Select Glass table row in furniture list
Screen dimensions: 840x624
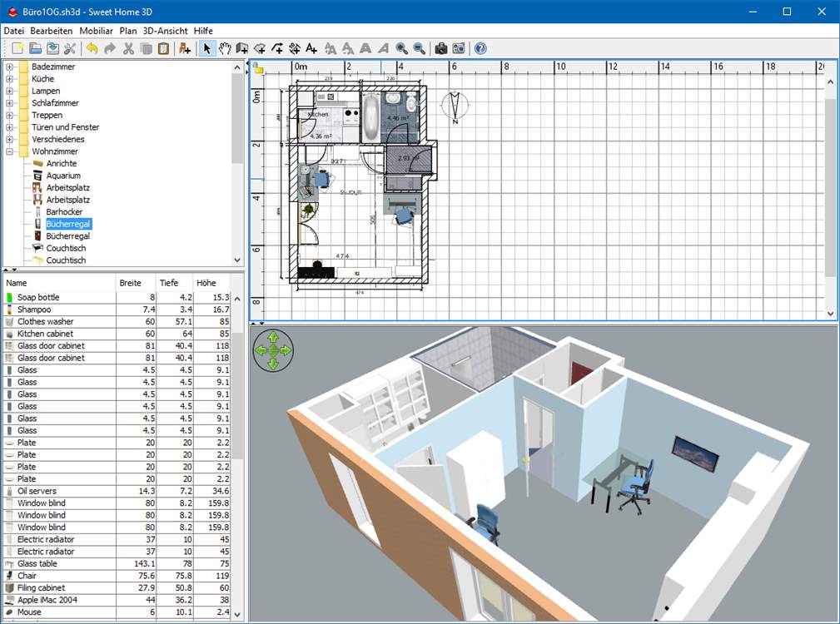tap(117, 563)
